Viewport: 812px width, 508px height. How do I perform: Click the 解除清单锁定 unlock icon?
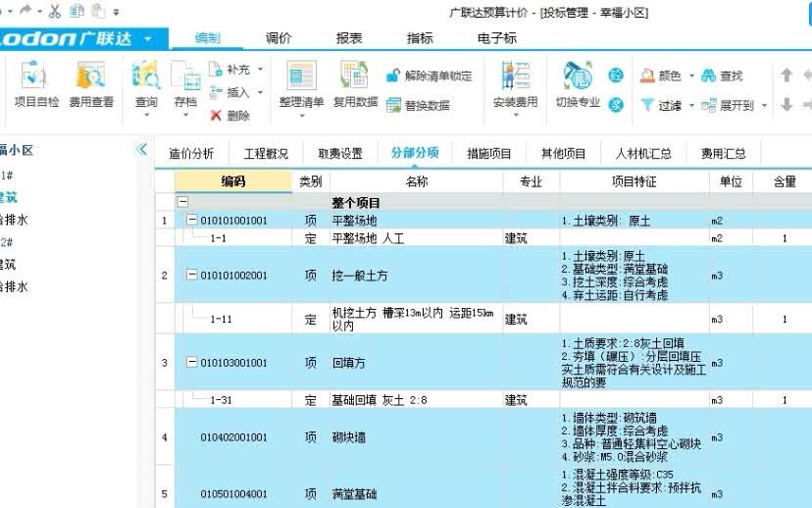point(393,76)
